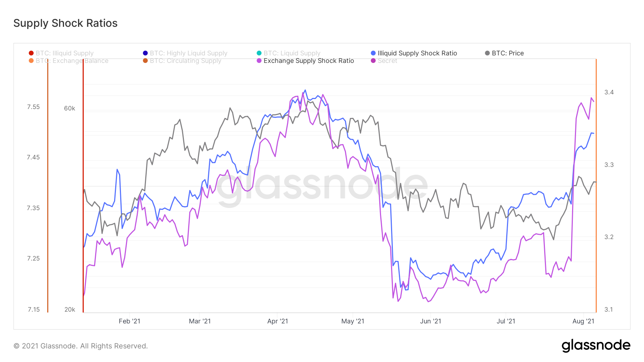Click the Glassnode copyright notice text
Viewport: 644px width, 362px height.
click(80, 346)
